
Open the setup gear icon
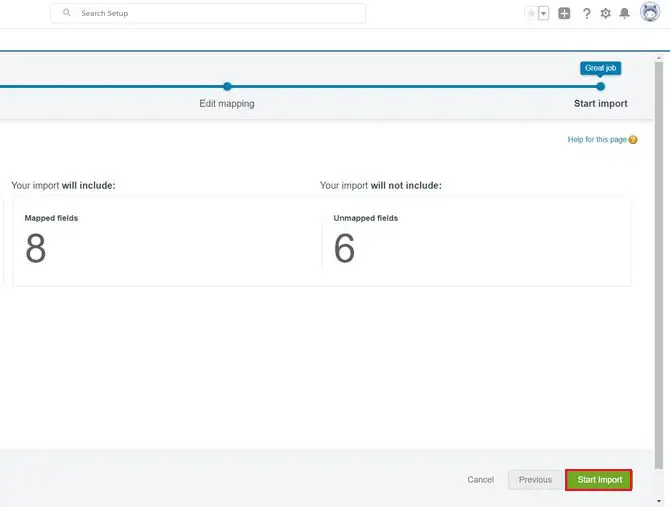tap(605, 14)
